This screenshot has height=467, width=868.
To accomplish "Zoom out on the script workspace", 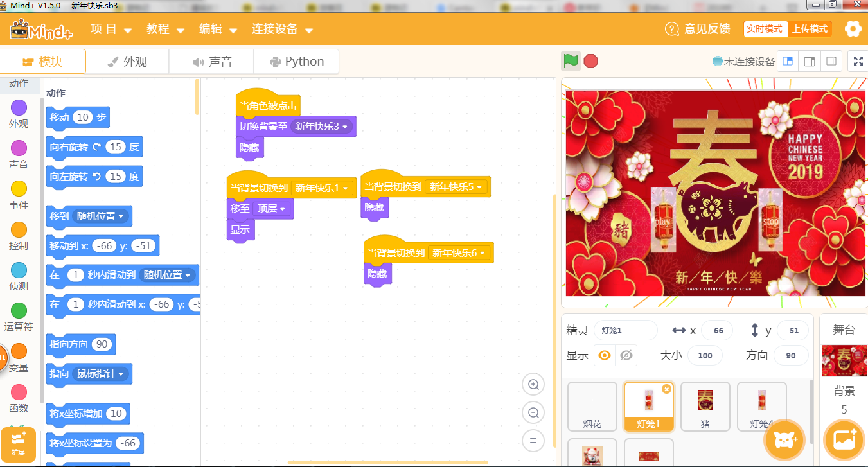I will [x=533, y=412].
